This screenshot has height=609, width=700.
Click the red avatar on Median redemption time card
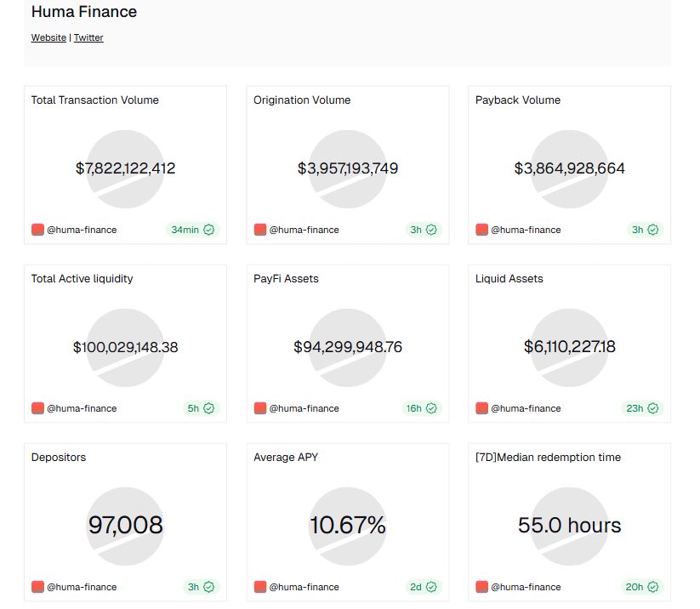[481, 587]
